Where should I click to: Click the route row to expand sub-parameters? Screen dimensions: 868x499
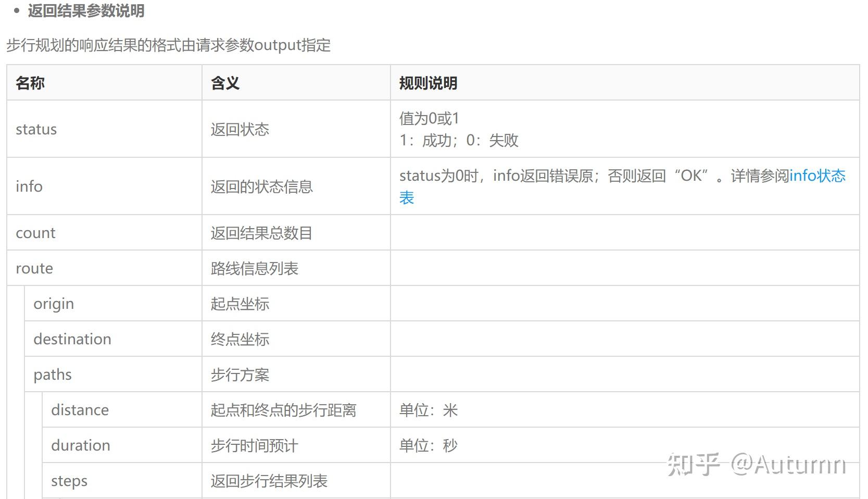point(34,268)
